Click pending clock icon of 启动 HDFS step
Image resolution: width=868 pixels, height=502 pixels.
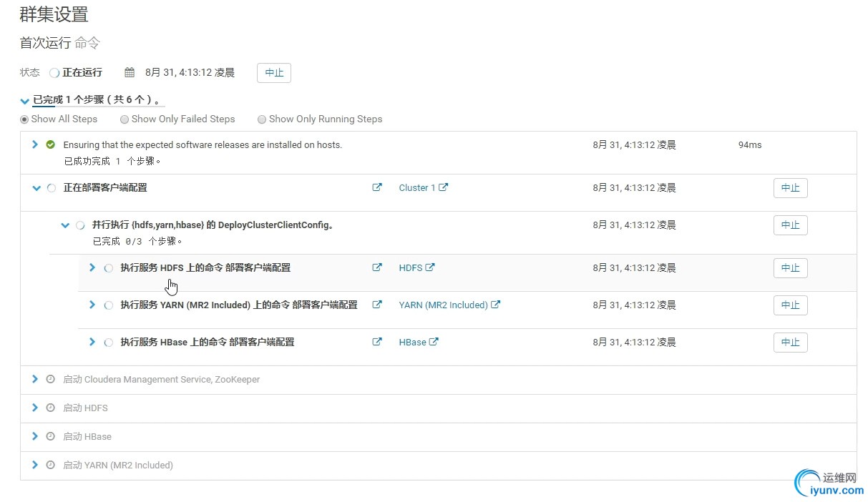[x=50, y=408]
